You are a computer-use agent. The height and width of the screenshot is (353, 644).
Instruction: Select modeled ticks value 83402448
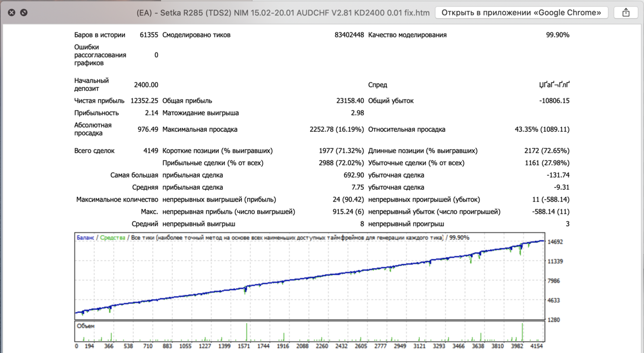point(349,35)
